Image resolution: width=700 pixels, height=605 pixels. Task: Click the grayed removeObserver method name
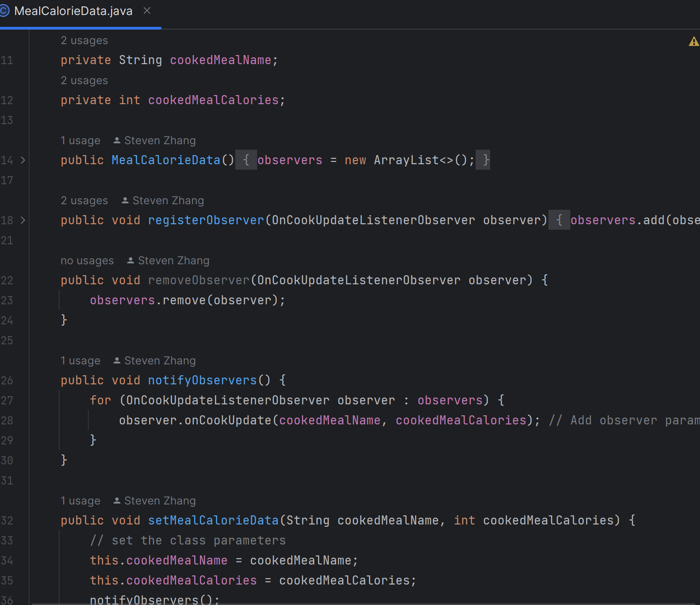click(x=198, y=280)
